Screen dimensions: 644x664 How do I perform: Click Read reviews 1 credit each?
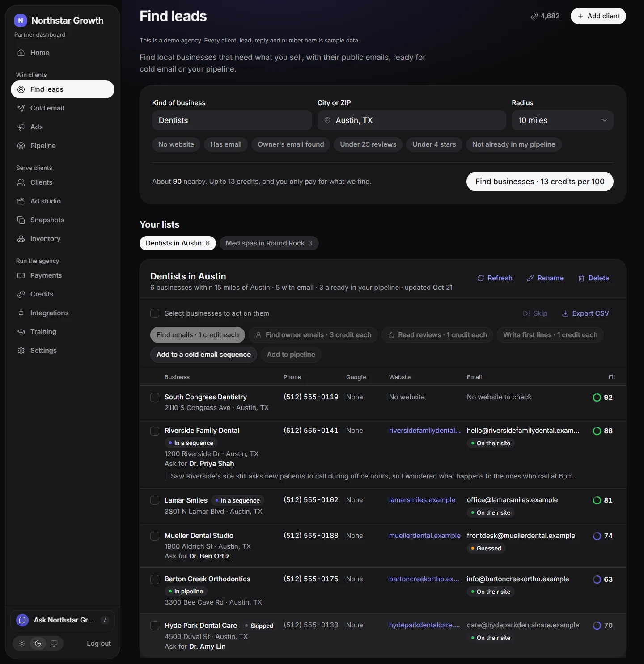click(437, 335)
